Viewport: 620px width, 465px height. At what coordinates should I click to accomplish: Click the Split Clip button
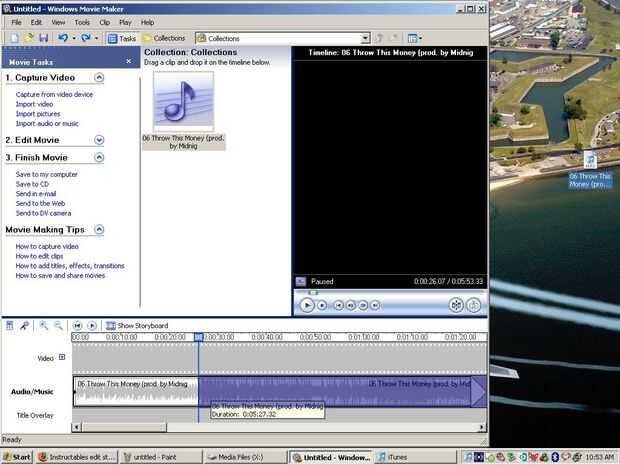click(x=456, y=305)
